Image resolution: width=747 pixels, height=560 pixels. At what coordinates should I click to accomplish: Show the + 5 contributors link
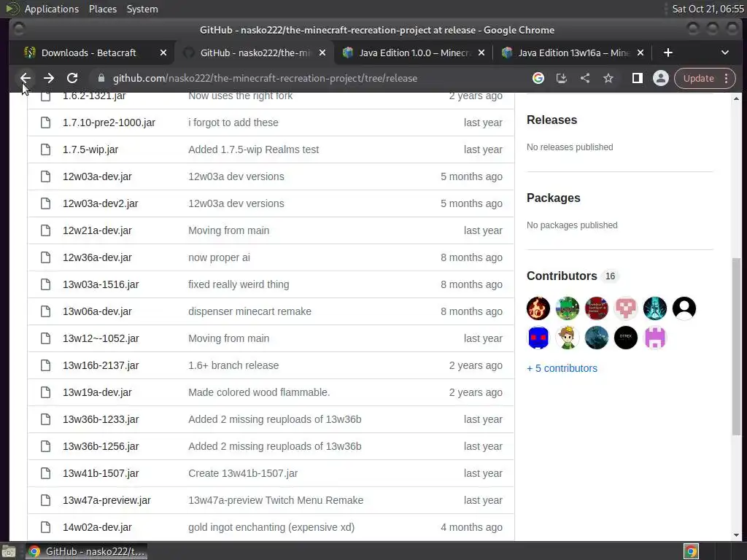click(562, 368)
